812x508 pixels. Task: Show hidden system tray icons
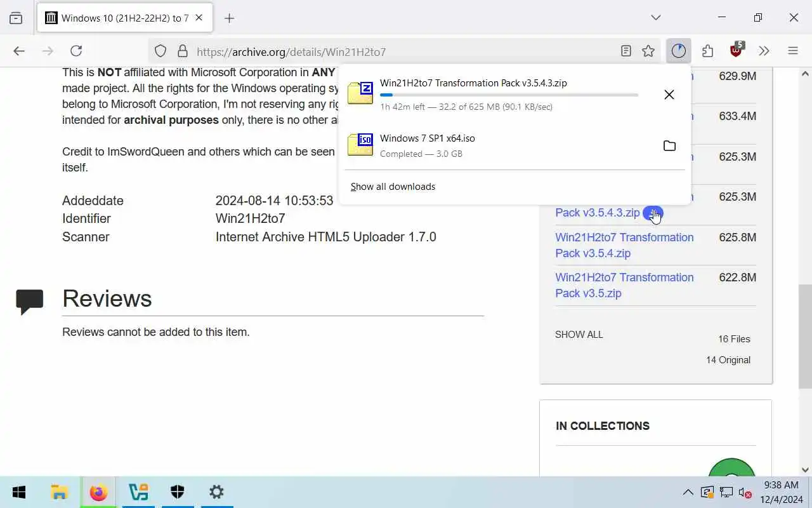(x=688, y=492)
